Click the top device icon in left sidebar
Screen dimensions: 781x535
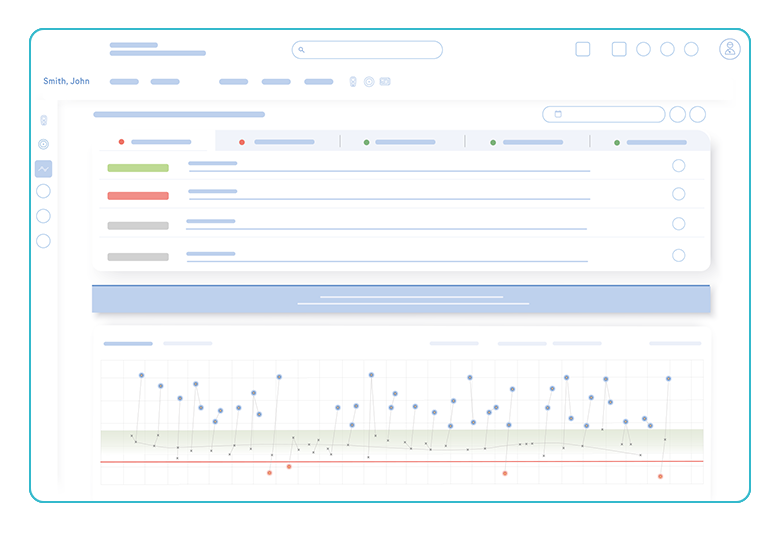(43, 121)
